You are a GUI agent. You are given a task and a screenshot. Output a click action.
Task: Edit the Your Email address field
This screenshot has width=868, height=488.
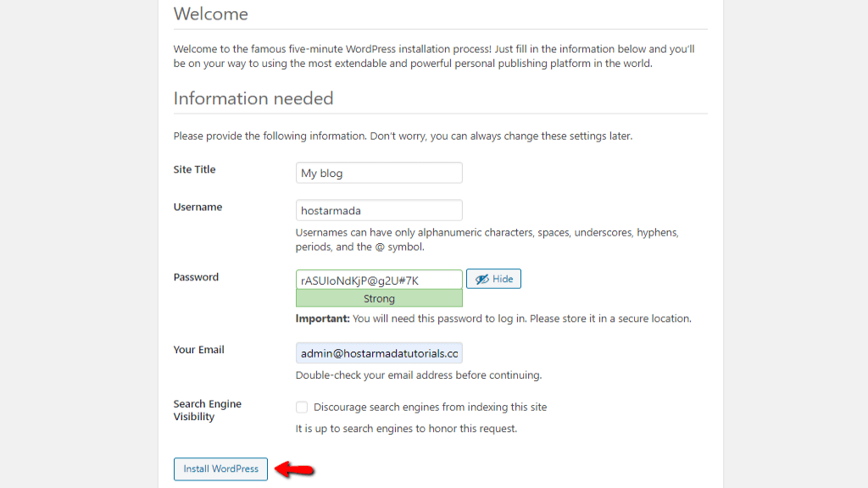379,353
